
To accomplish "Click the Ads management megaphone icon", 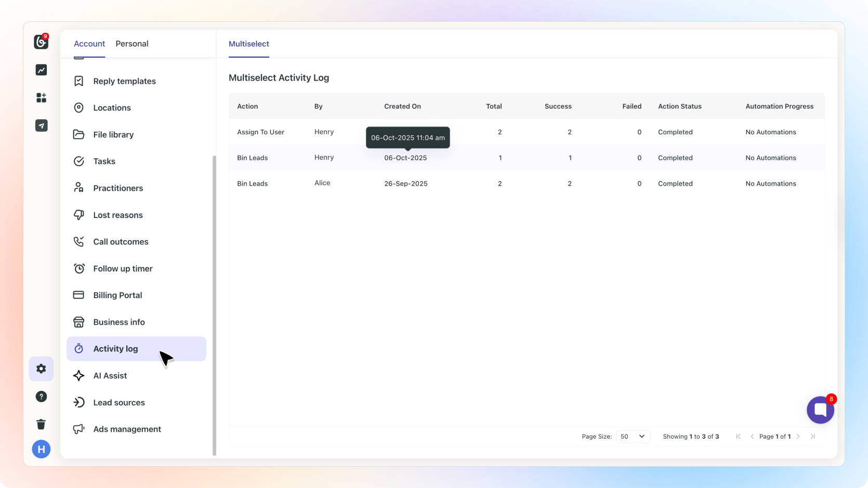I will [79, 429].
